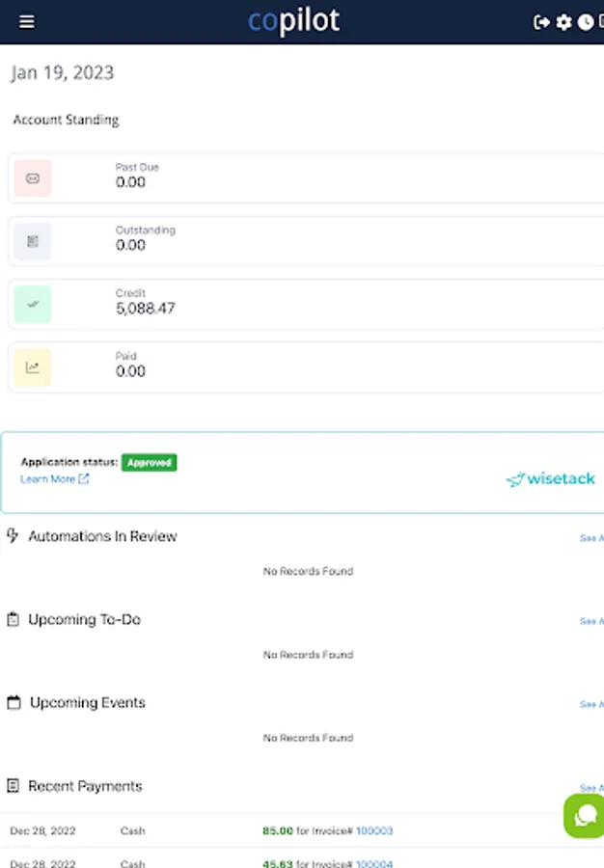Click the copilot logo in header

pyautogui.click(x=292, y=20)
